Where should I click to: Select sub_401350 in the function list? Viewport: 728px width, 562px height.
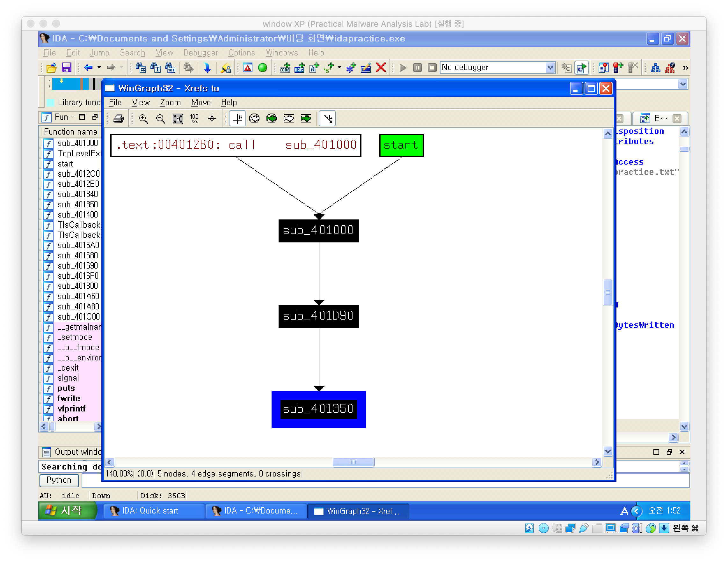click(78, 204)
